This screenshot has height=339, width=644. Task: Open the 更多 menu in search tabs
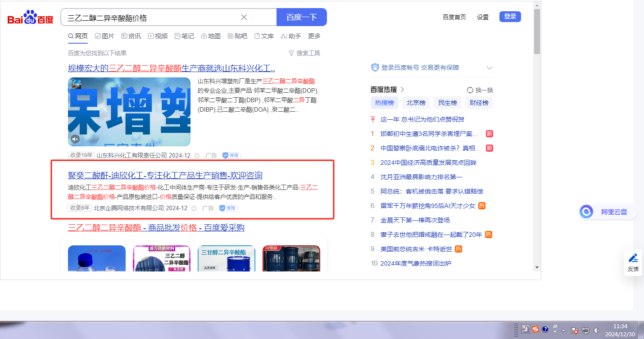pos(314,36)
